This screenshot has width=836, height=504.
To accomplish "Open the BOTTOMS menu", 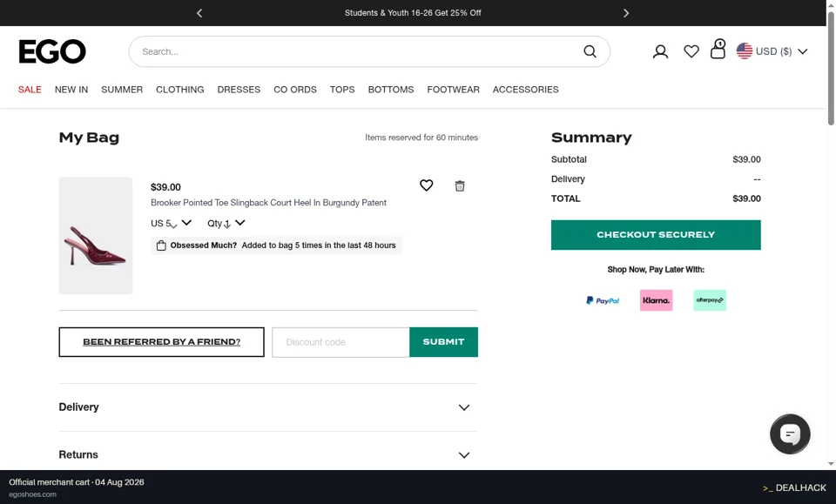I will tap(391, 90).
